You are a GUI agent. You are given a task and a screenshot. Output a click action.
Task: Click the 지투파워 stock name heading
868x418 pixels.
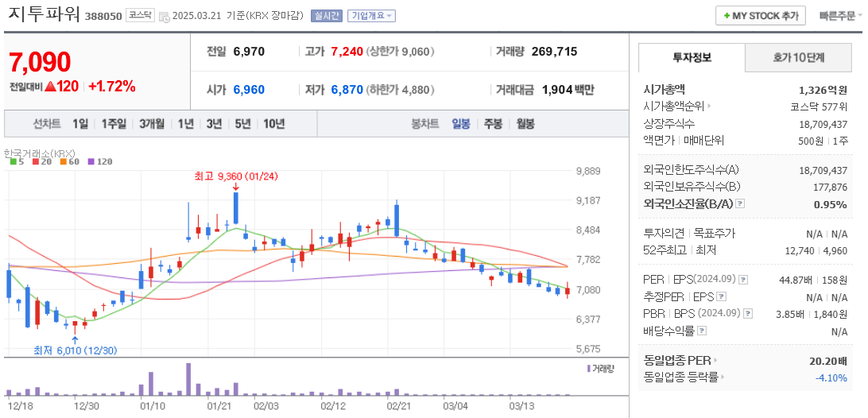coord(44,14)
